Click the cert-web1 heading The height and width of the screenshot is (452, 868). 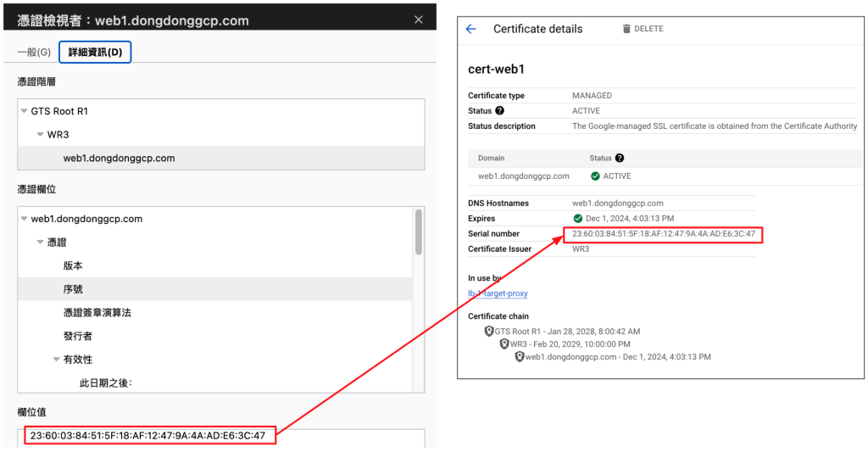click(x=496, y=70)
